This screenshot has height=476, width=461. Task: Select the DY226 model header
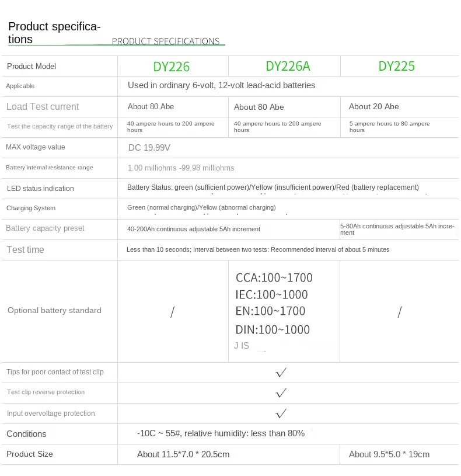click(172, 67)
